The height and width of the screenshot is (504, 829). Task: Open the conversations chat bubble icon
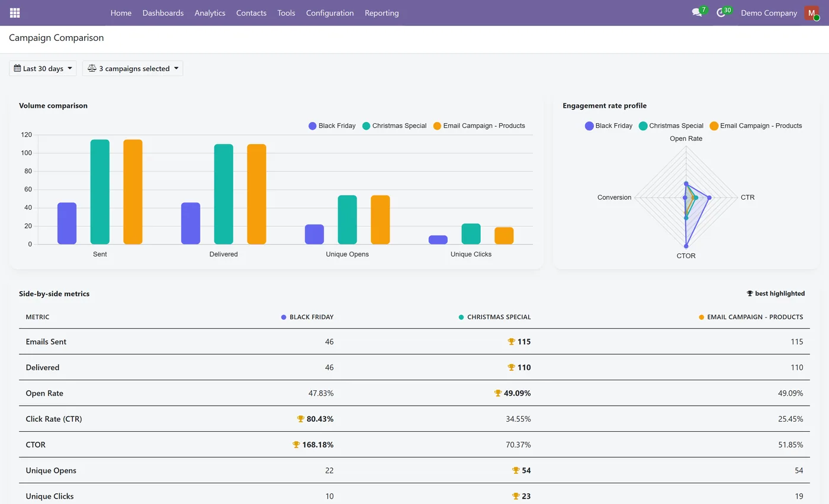coord(697,12)
